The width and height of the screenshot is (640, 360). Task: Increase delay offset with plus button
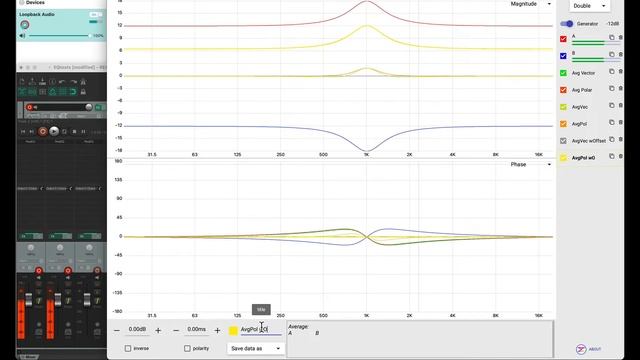(x=217, y=330)
